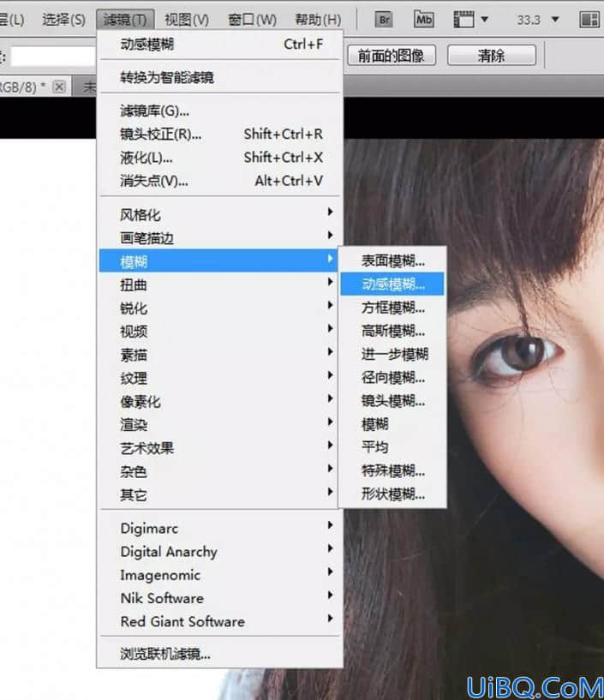The width and height of the screenshot is (604, 700).
Task: Expand the Red Giant Software submenu
Action: pos(220,621)
